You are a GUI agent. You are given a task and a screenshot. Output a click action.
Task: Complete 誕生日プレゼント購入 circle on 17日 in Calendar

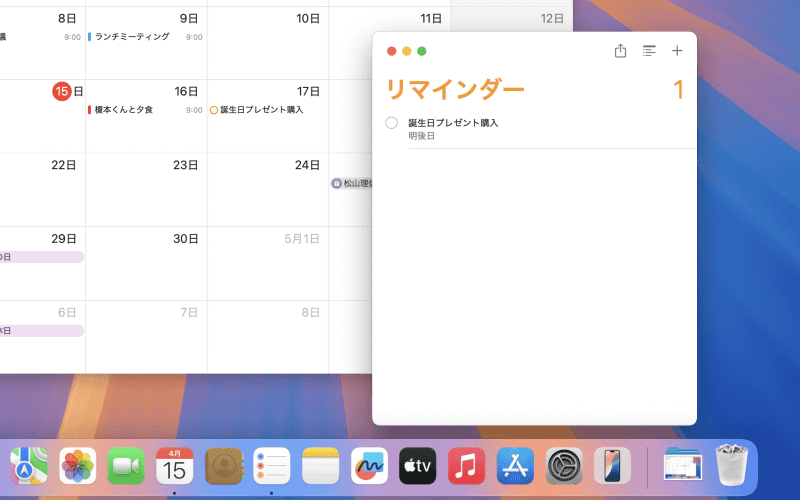(x=214, y=110)
